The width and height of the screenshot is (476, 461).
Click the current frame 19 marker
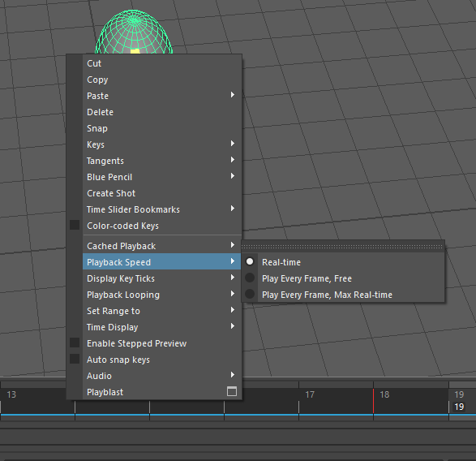coord(459,407)
